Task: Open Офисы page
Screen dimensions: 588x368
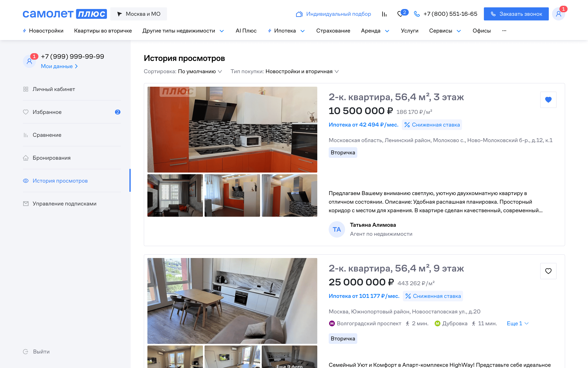Action: click(x=482, y=31)
